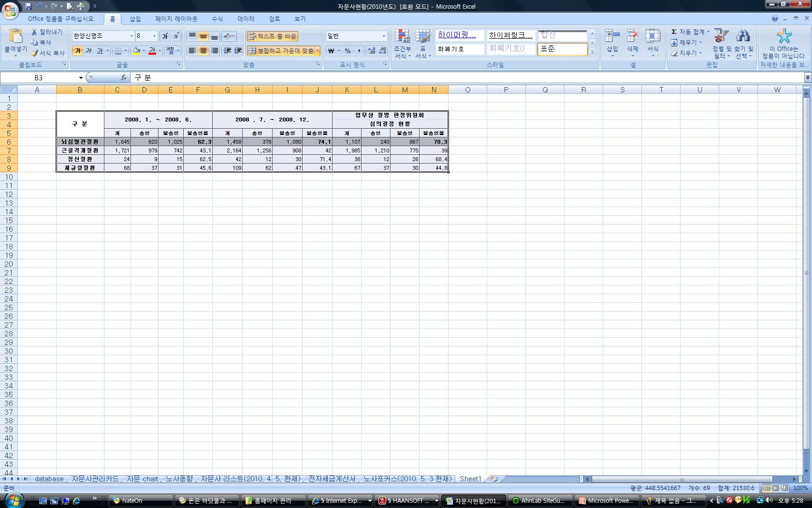Open the font name dropdown 한양신명조
Image resolution: width=812 pixels, height=508 pixels.
click(x=131, y=36)
